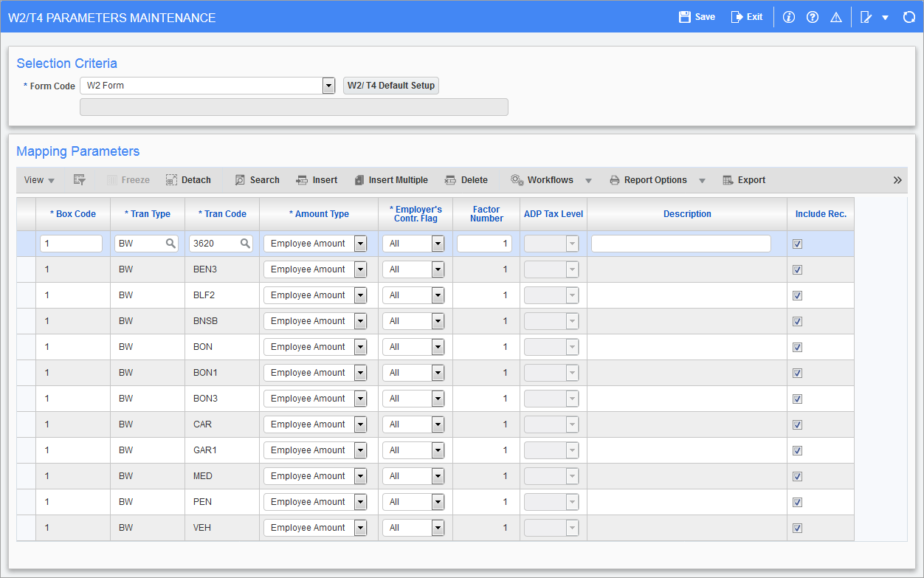Click the refresh icon in the header
The image size is (924, 578).
click(x=909, y=17)
